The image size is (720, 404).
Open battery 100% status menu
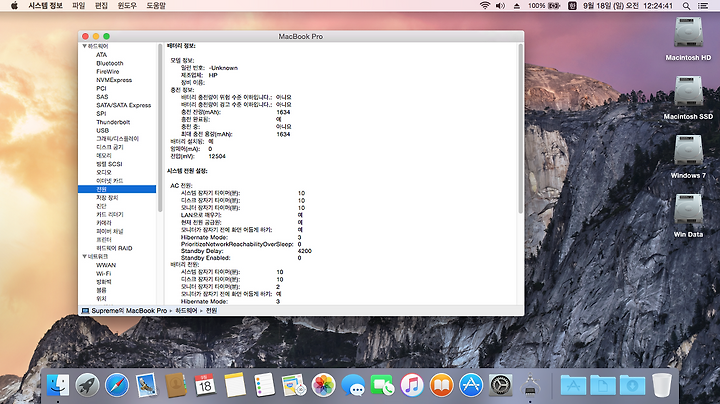pos(544,6)
